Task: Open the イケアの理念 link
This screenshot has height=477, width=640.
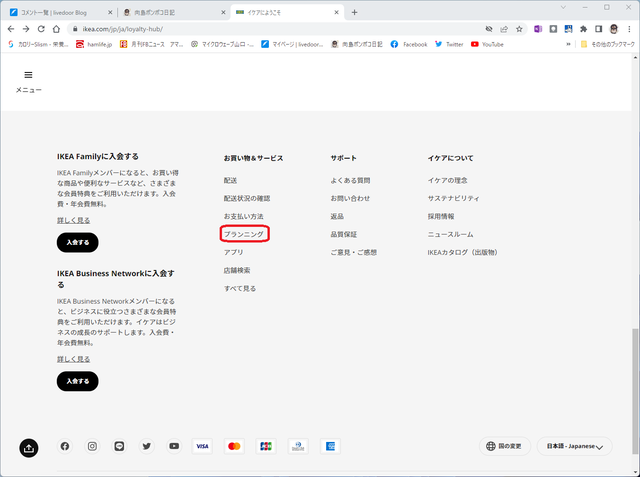Action: [447, 180]
